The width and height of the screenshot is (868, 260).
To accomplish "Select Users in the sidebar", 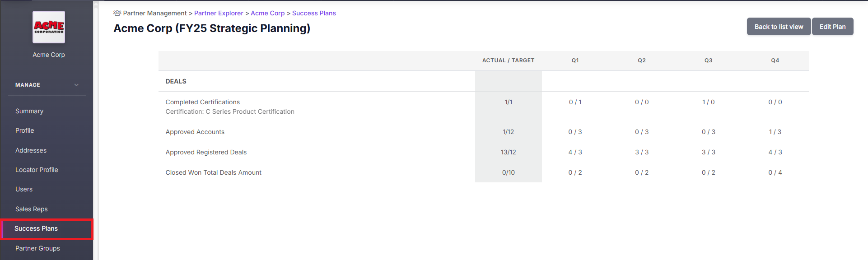I will coord(24,189).
